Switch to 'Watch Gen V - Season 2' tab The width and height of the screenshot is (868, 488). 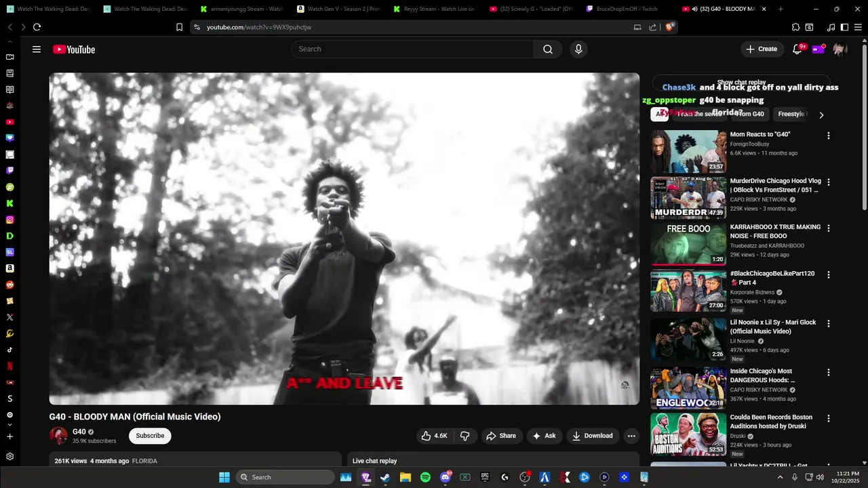[340, 9]
